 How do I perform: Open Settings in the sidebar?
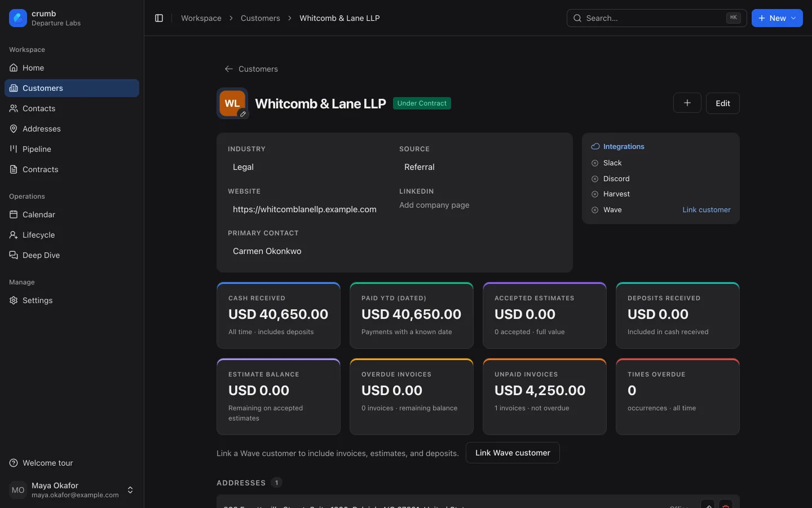72,300
